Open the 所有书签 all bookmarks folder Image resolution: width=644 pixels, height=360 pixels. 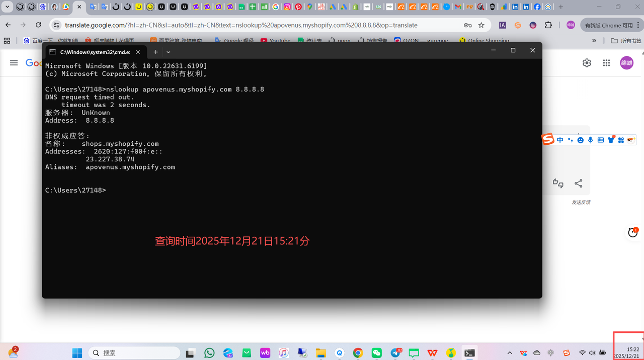click(626, 41)
